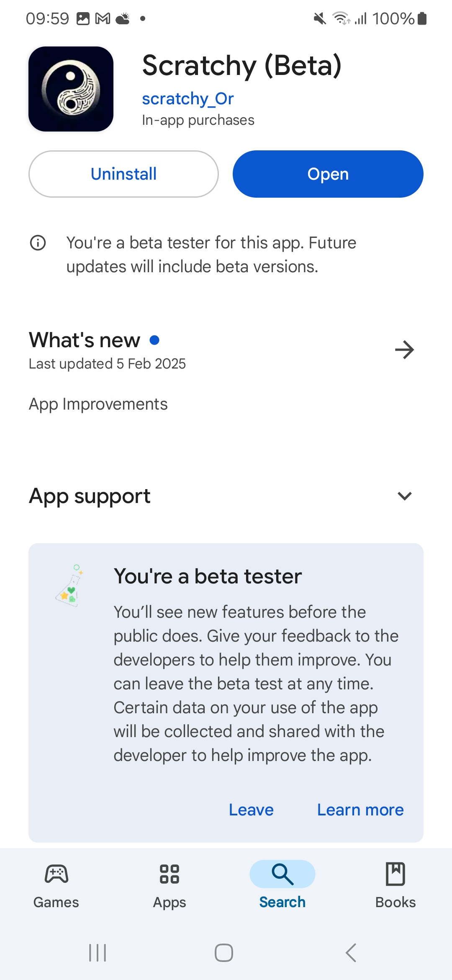
Task: Tap the Android back navigation button
Action: pyautogui.click(x=351, y=953)
